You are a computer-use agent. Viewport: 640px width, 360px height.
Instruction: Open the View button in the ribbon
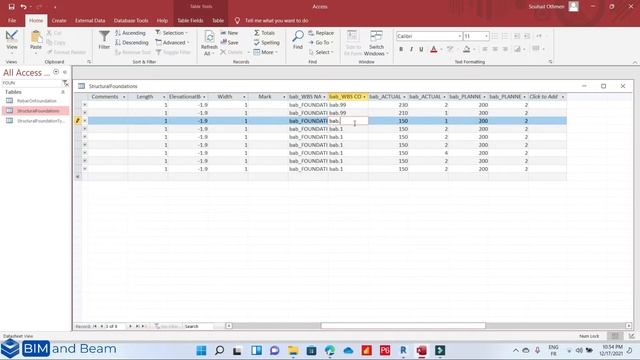point(11,41)
